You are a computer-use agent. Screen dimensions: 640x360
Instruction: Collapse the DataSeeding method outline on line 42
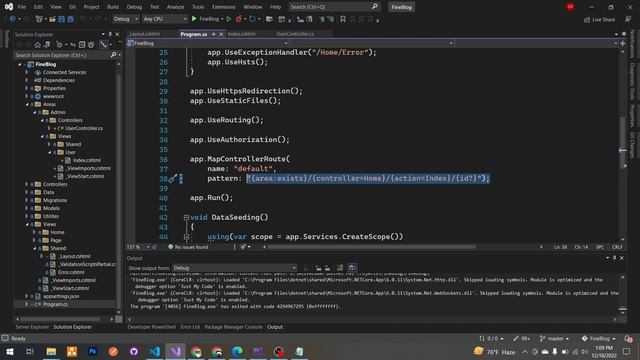[186, 218]
